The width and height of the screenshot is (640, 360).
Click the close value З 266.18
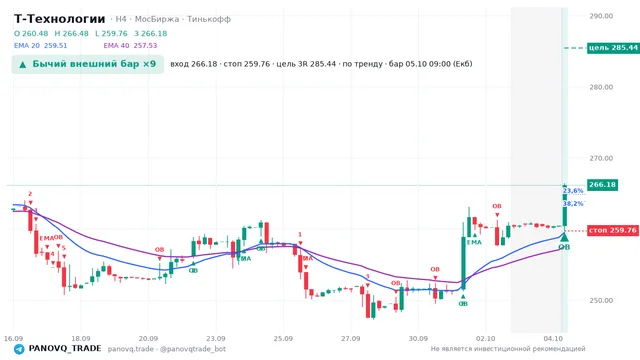(x=151, y=33)
